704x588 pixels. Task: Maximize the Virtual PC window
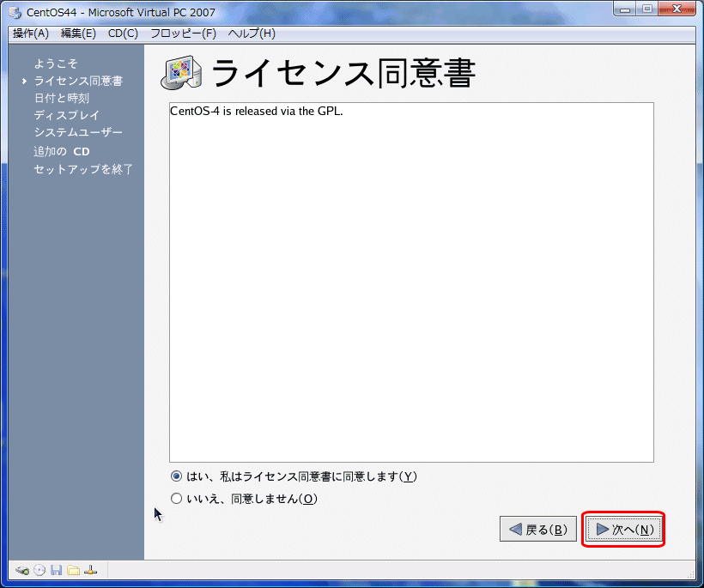[x=647, y=9]
